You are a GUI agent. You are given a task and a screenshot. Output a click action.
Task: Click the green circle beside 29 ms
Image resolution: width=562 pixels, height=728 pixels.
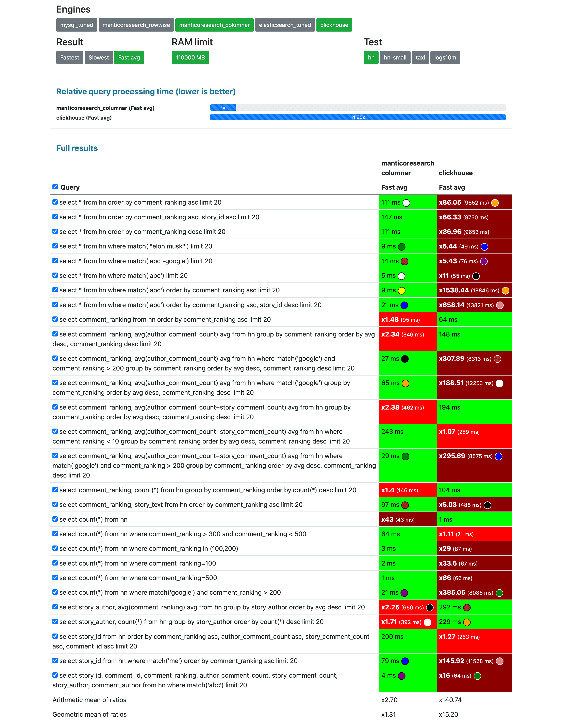pyautogui.click(x=405, y=456)
